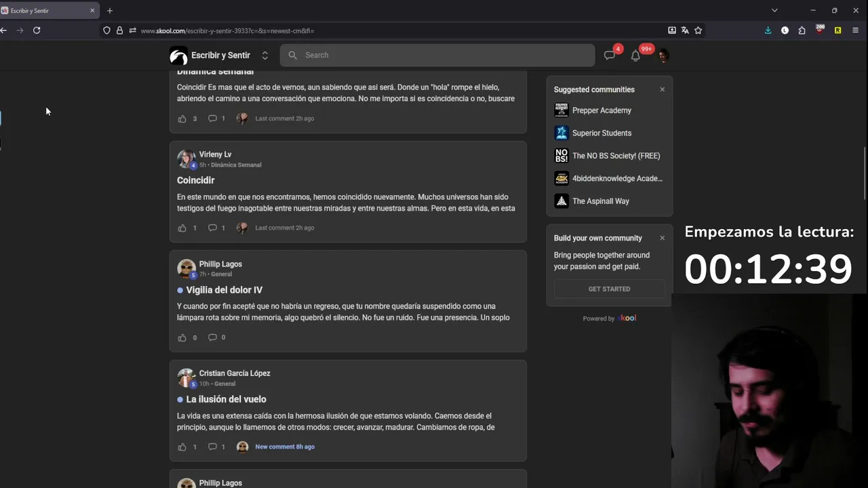This screenshot has width=868, height=488.
Task: Open Virleny Lv's avatar
Action: 186,159
